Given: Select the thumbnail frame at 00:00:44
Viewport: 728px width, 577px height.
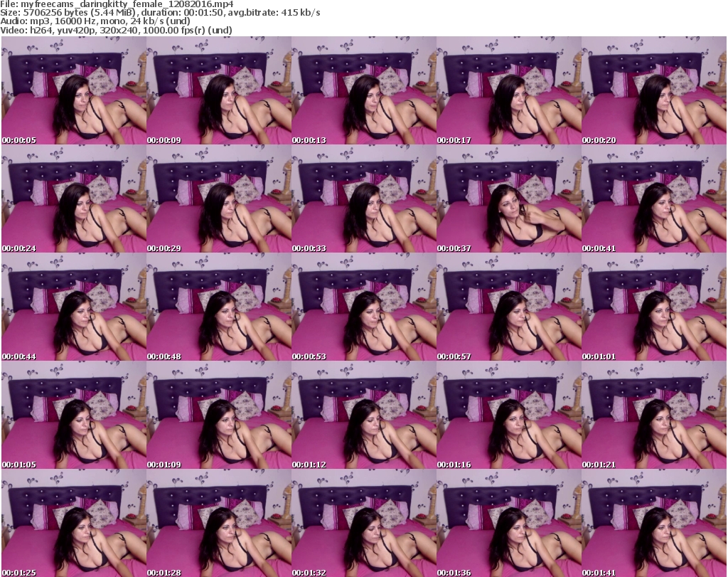Looking at the screenshot, I should (x=74, y=307).
